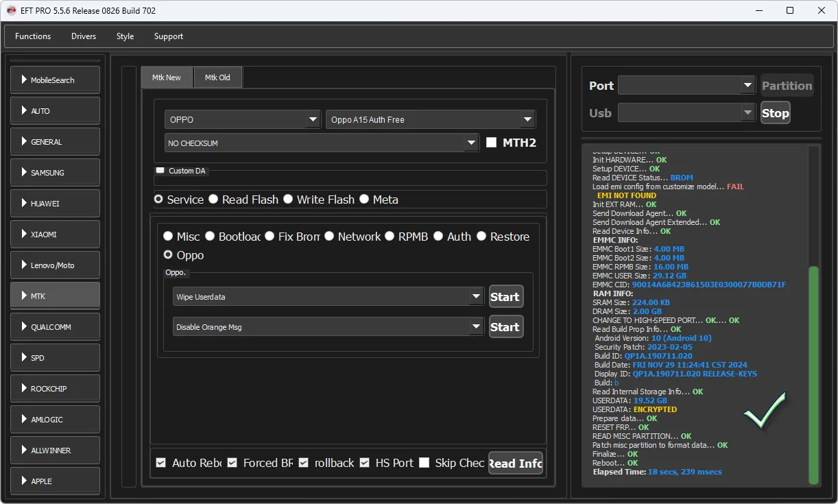The width and height of the screenshot is (838, 504).
Task: Open the OPPO brand dropdown
Action: (243, 119)
